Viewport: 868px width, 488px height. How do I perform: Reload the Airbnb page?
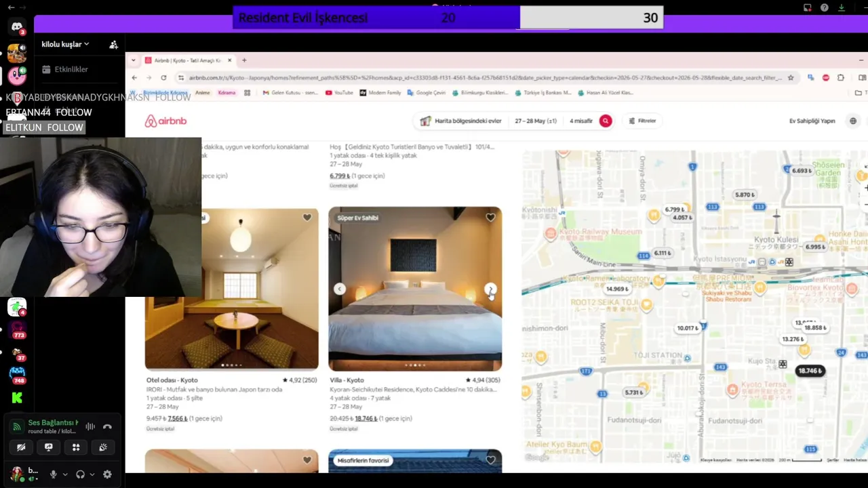(163, 78)
